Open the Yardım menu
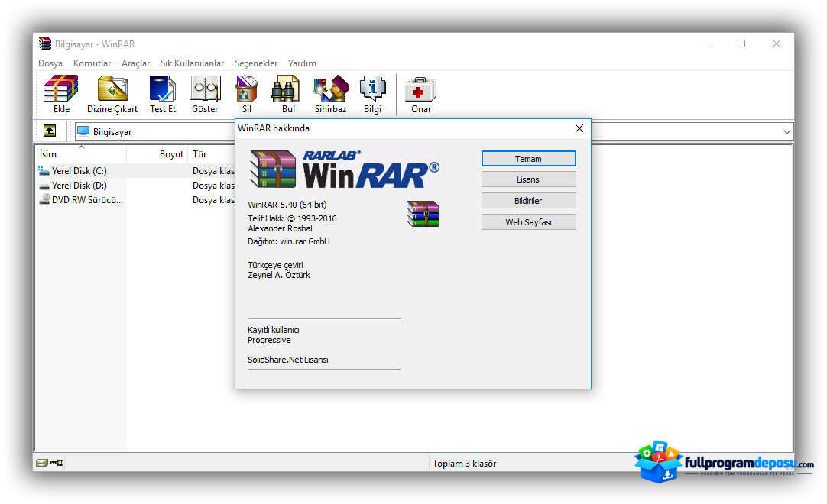 302,63
